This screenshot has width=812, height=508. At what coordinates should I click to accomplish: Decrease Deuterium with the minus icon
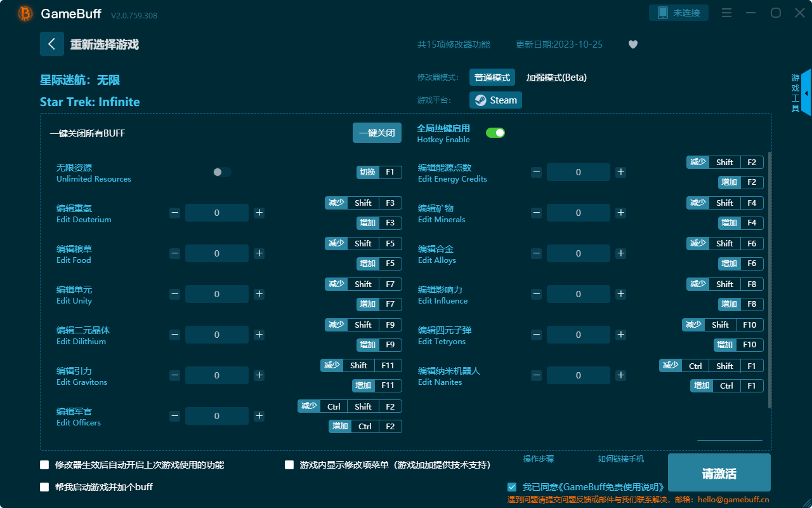174,213
